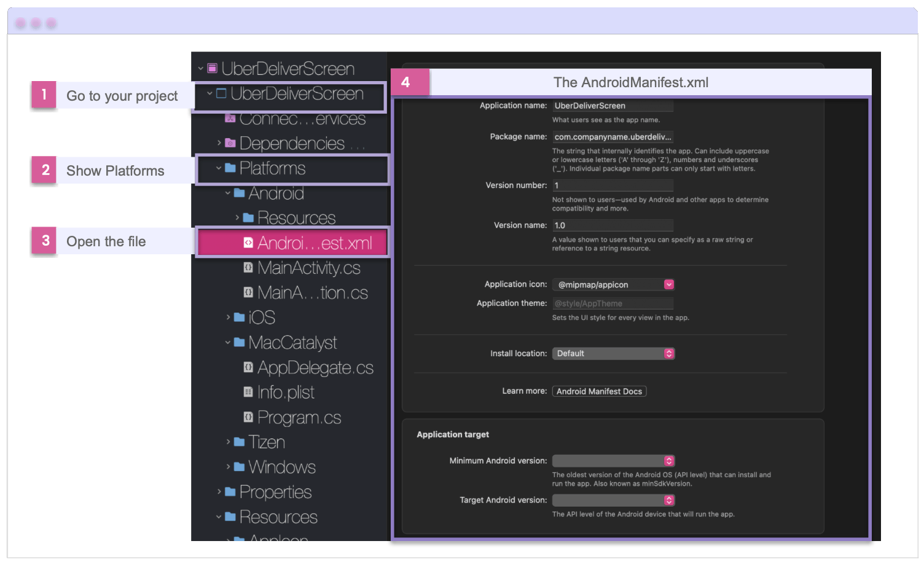The height and width of the screenshot is (565, 924).
Task: Select the Androi...est.xml file row
Action: pos(292,243)
